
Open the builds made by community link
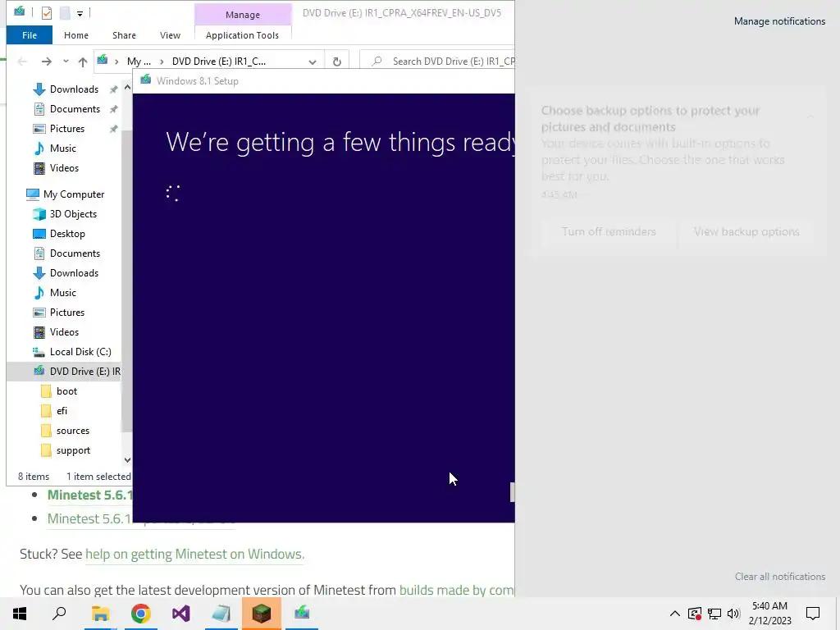[456, 590]
